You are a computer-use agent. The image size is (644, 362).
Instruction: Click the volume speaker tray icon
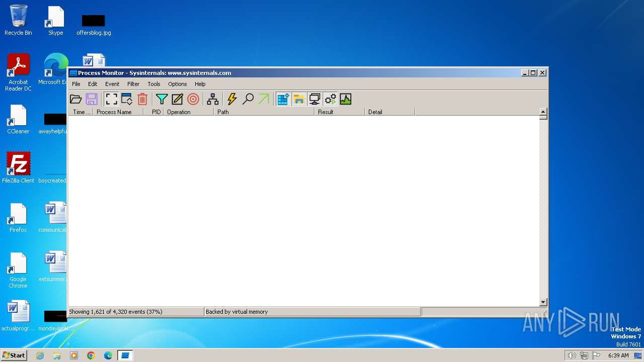pyautogui.click(x=572, y=355)
